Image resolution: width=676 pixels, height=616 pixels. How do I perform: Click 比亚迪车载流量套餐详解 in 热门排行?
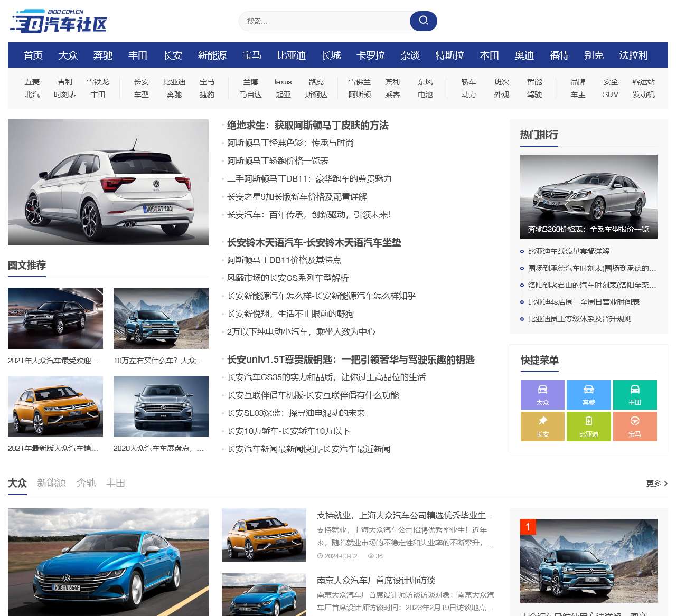569,251
